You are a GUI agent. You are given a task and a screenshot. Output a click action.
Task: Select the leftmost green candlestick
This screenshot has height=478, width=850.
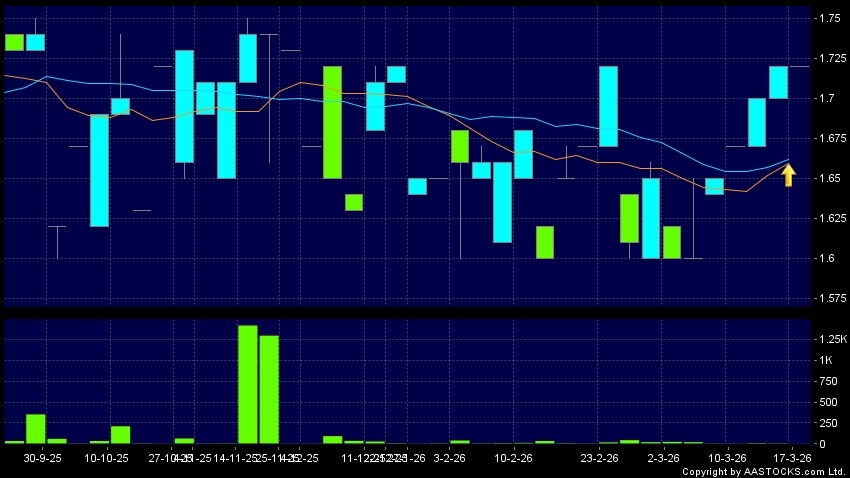[x=14, y=42]
